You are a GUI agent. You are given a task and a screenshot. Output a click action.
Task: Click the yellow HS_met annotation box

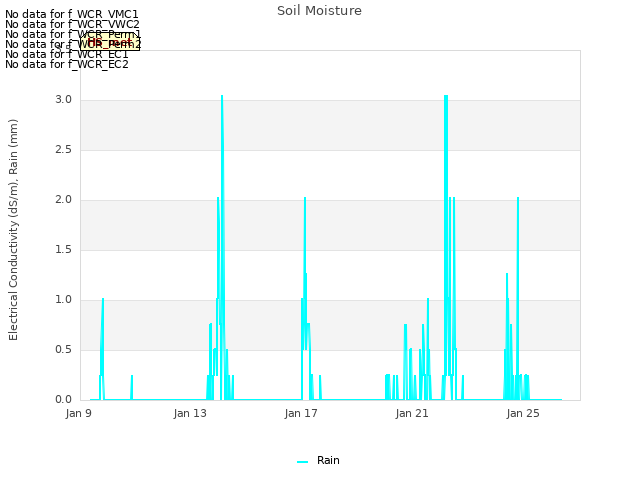pos(110,42)
